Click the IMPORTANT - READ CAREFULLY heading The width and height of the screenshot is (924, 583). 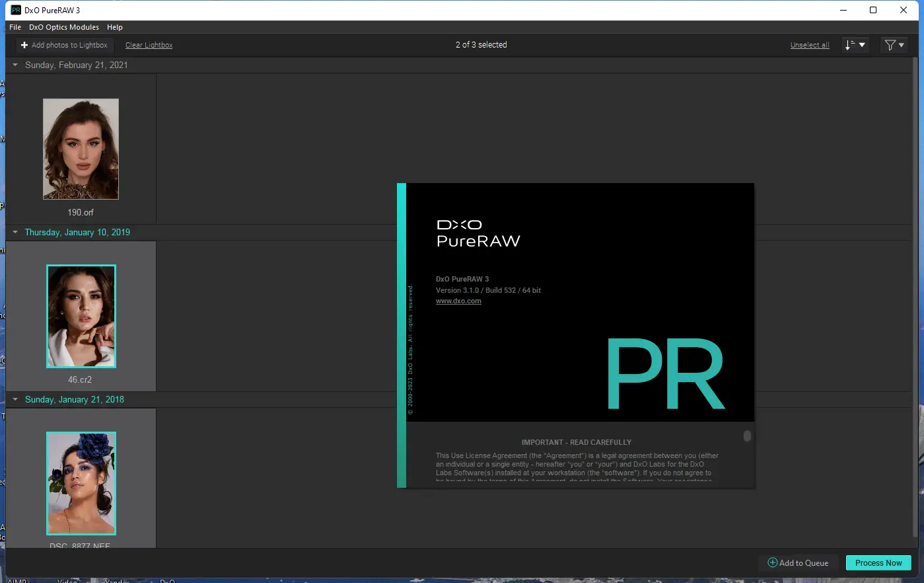[x=576, y=442]
